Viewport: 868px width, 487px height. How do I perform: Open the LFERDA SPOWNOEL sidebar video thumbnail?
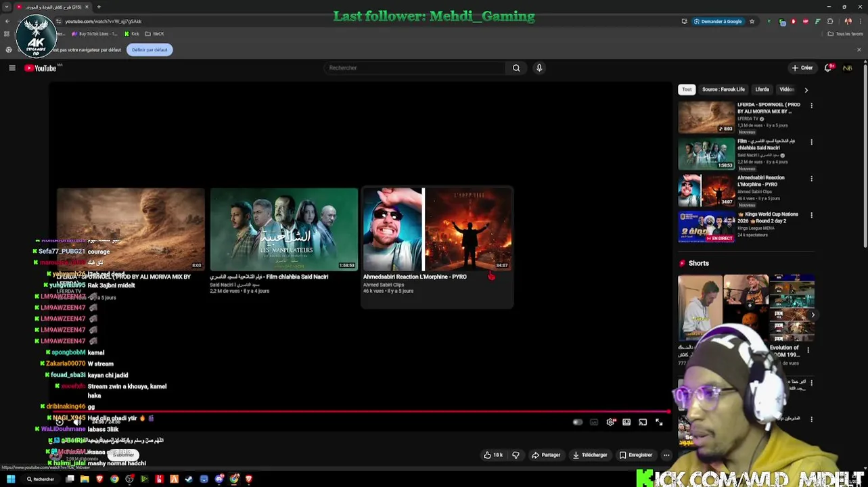tap(706, 117)
